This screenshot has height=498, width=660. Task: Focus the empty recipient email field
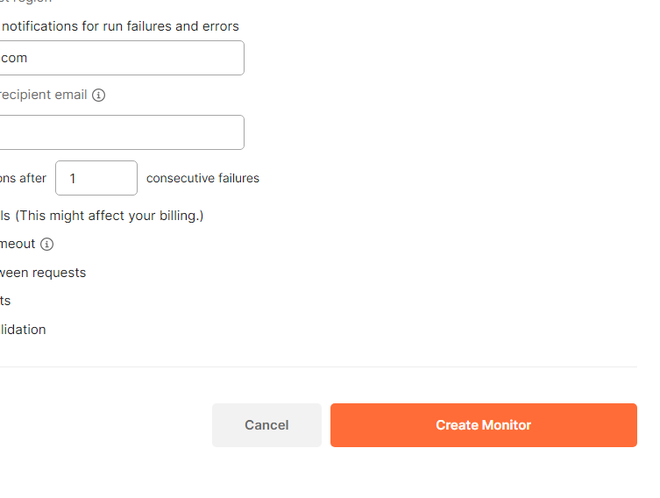120,132
